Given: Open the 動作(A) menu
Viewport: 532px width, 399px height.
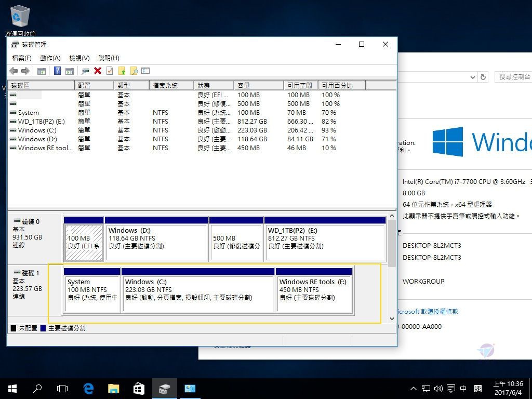Looking at the screenshot, I should (50, 58).
